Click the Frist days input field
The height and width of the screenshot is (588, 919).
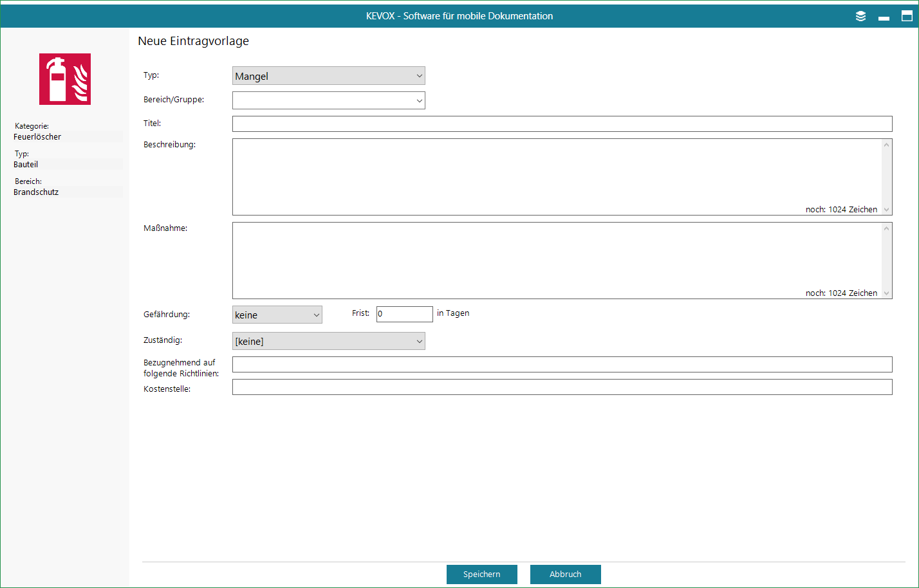click(405, 314)
